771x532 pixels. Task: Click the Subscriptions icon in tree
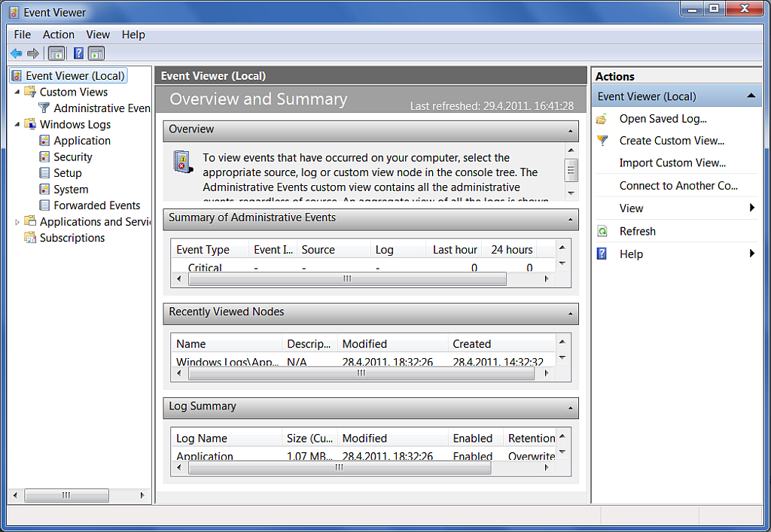pos(30,238)
